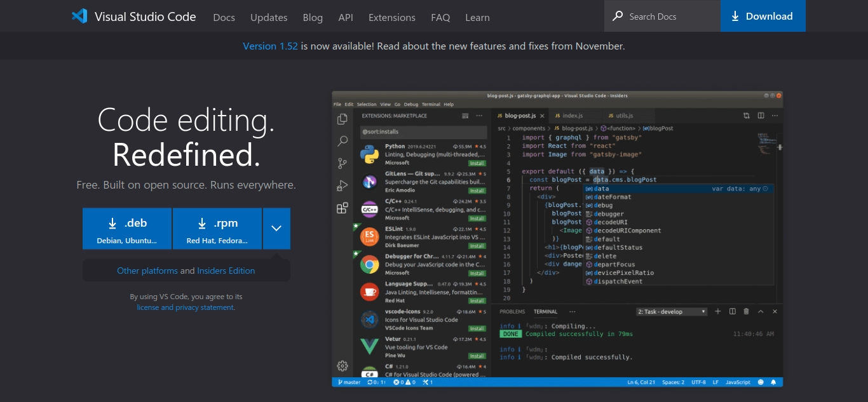Click the JavaScript language mode in status bar

click(x=738, y=382)
